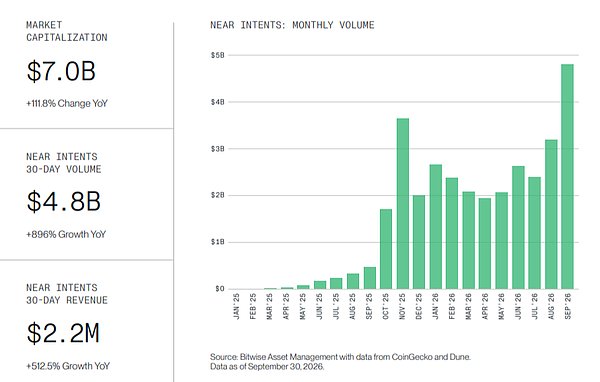Click the Market Capitalization heading
Image resolution: width=600 pixels, height=382 pixels.
coord(67,31)
